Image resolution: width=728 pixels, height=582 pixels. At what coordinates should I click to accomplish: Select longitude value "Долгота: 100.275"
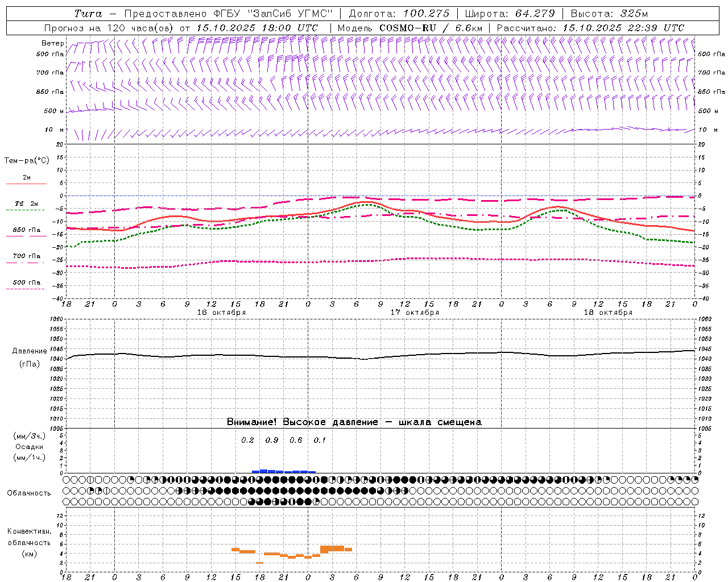pyautogui.click(x=399, y=14)
